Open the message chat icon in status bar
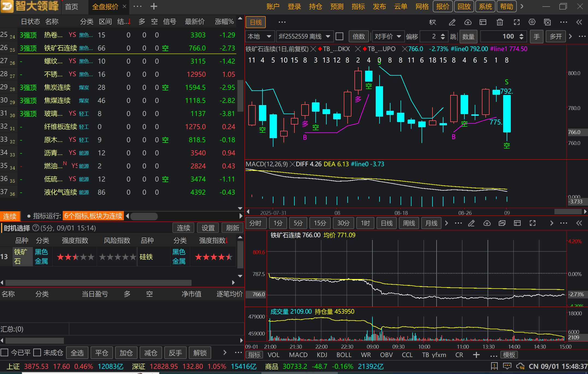Image resolution: width=588 pixels, height=374 pixels. (507, 366)
